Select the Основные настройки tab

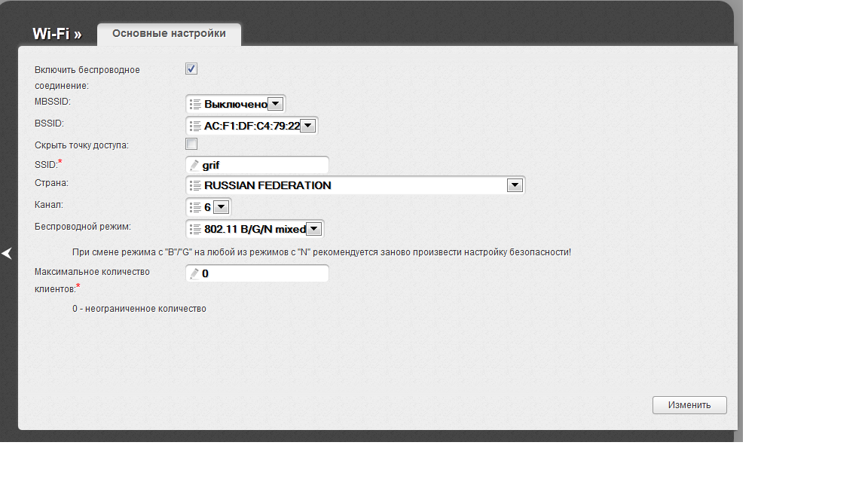169,34
